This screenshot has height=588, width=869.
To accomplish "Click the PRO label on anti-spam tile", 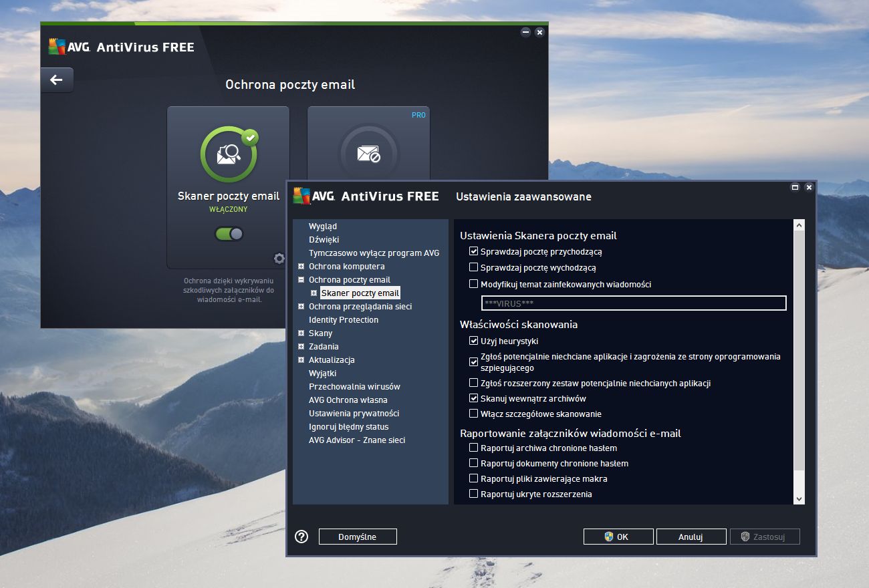I will click(418, 115).
